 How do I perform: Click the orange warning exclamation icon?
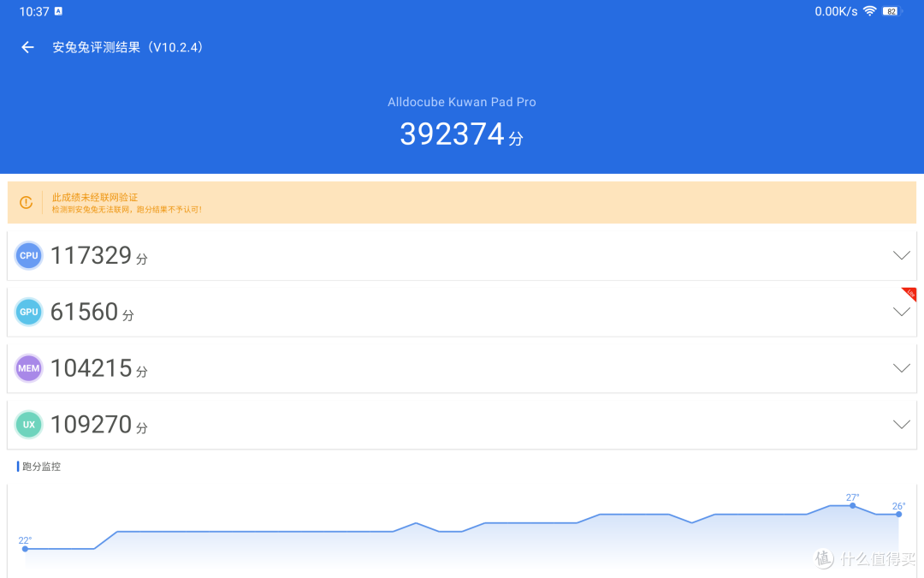26,202
